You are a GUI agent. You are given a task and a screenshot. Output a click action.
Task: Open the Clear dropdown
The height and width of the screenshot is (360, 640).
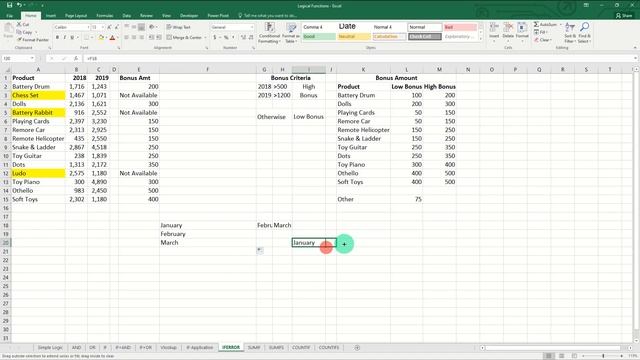point(543,40)
